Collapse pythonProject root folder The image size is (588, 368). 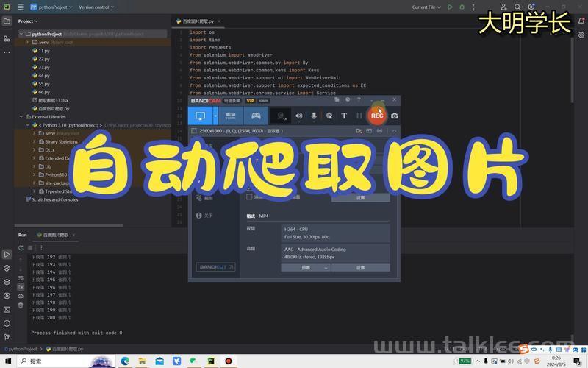pos(21,34)
